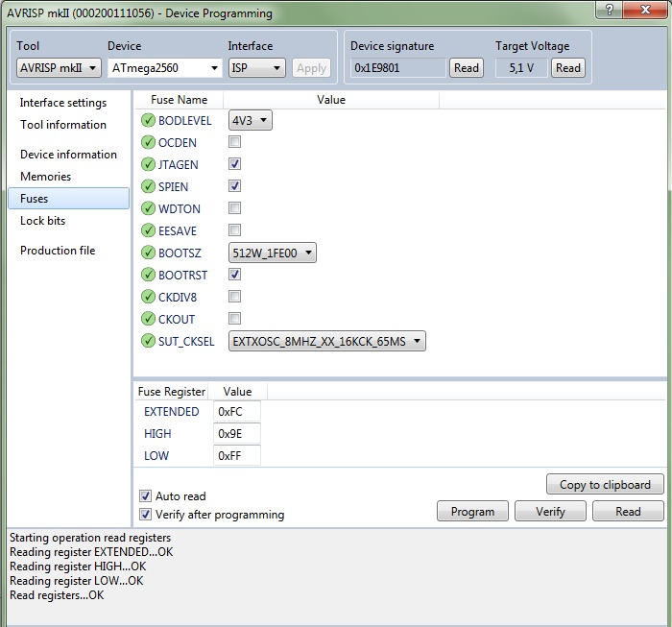Click the Read fuses button
This screenshot has width=672, height=627.
pyautogui.click(x=628, y=511)
